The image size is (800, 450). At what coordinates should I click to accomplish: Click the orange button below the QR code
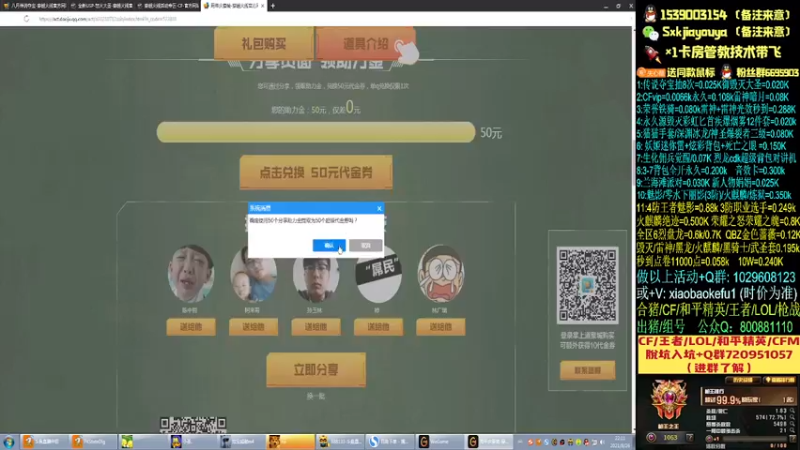(587, 370)
